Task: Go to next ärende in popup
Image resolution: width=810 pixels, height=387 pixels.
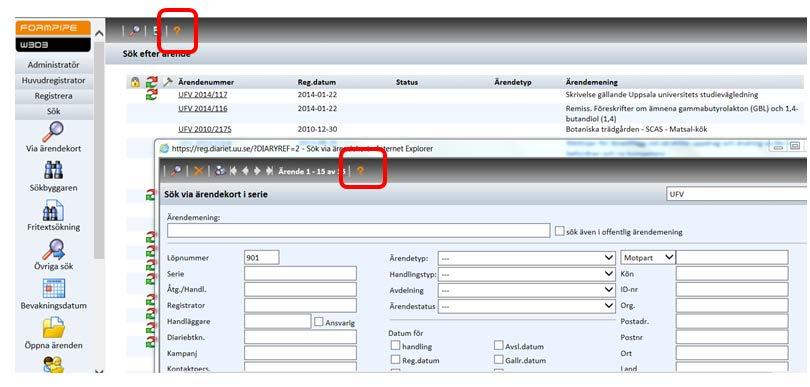Action: pyautogui.click(x=257, y=171)
